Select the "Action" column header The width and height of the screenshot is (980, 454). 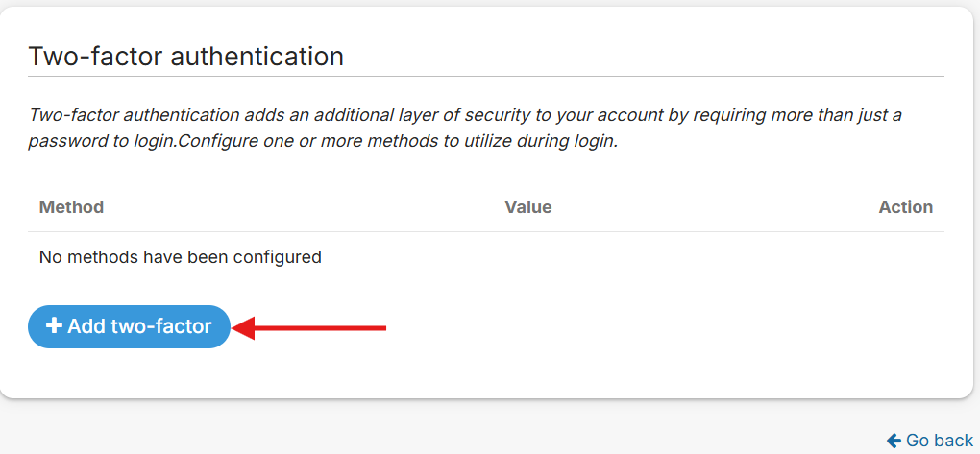point(905,207)
